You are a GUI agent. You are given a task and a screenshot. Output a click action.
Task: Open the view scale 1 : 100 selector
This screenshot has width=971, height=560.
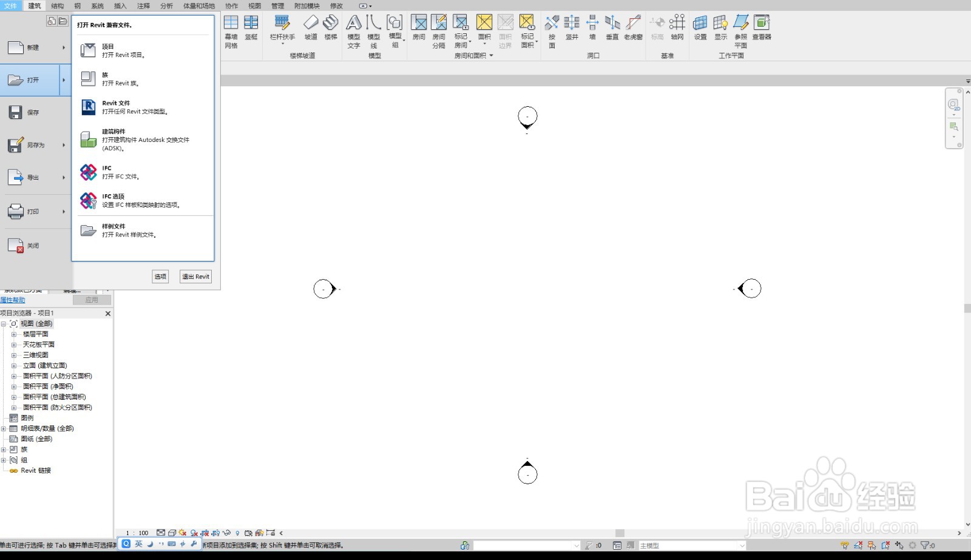click(x=137, y=533)
